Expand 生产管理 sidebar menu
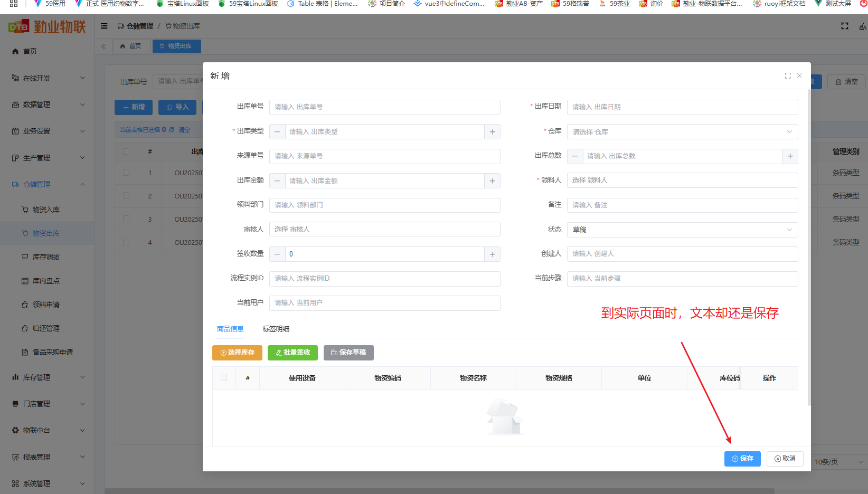This screenshot has height=494, width=868. pos(47,158)
